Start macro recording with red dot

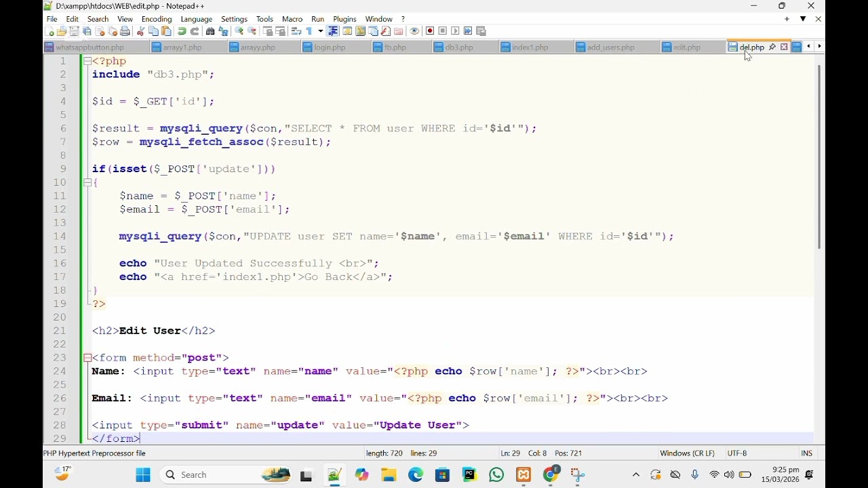pos(430,31)
